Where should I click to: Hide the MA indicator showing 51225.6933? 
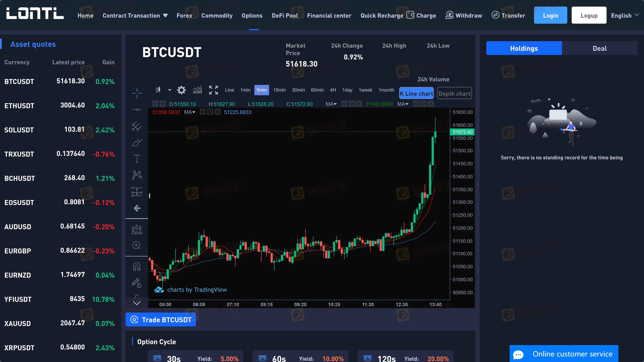[x=203, y=112]
